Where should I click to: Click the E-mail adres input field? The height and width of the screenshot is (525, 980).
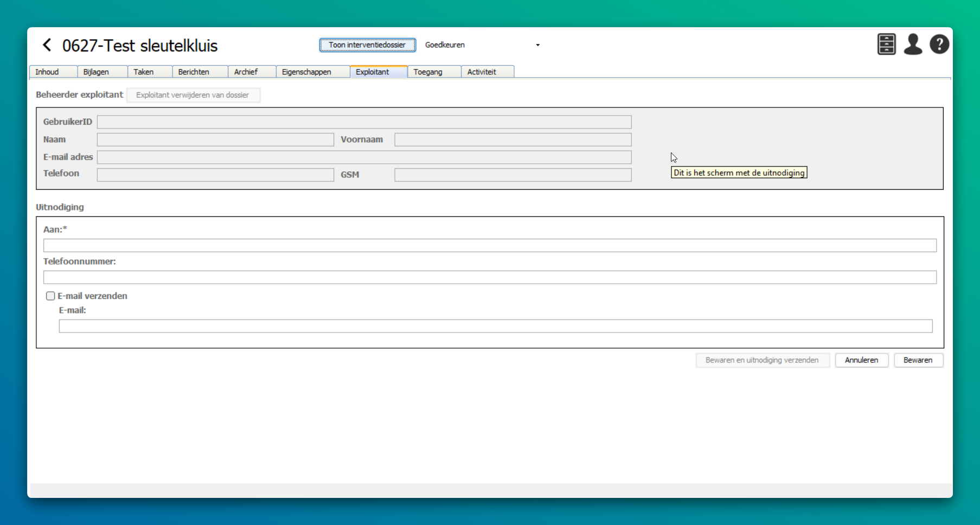point(364,157)
